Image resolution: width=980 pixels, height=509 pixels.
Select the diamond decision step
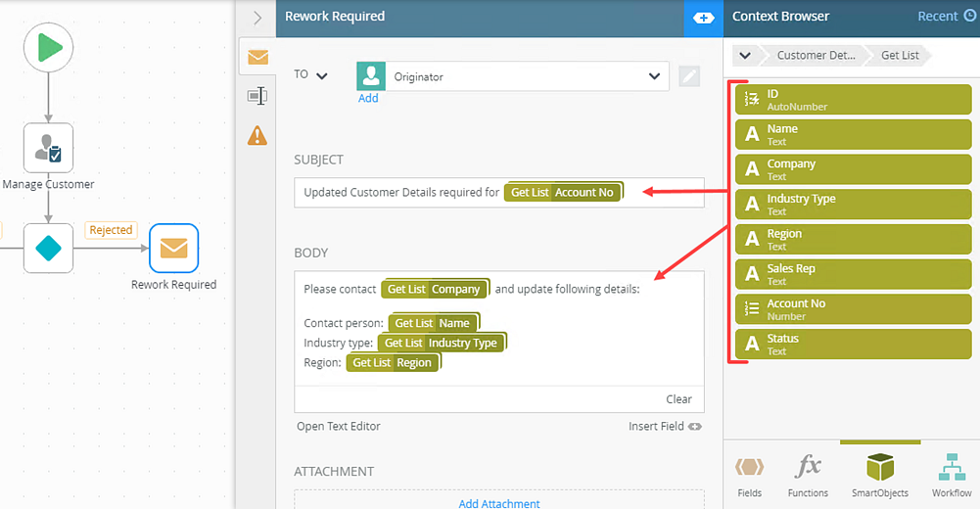pos(49,249)
